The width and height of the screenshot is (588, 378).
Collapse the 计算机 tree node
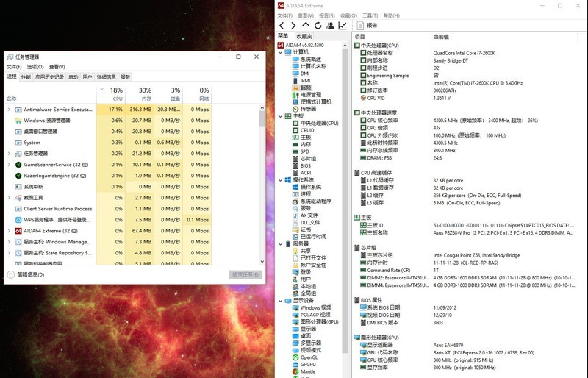(x=281, y=52)
